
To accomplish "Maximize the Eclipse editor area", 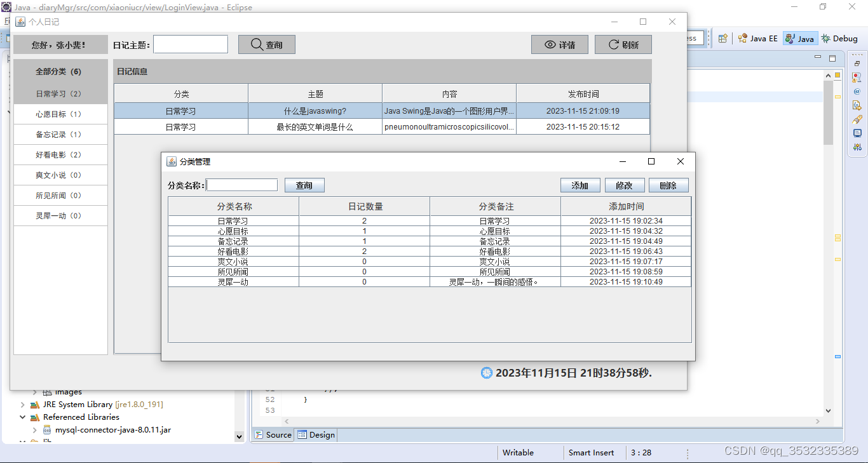I will tap(832, 58).
